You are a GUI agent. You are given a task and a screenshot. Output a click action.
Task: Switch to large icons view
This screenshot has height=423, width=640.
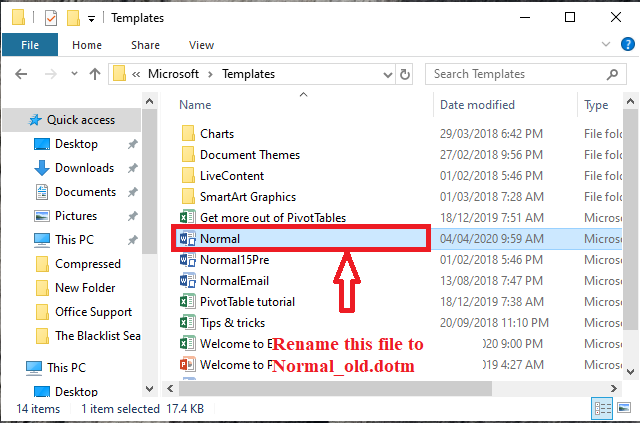[622, 408]
